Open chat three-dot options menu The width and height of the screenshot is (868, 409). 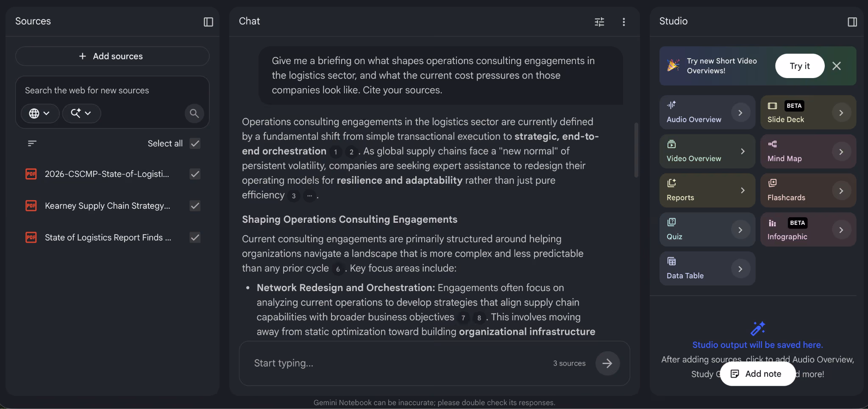[623, 22]
